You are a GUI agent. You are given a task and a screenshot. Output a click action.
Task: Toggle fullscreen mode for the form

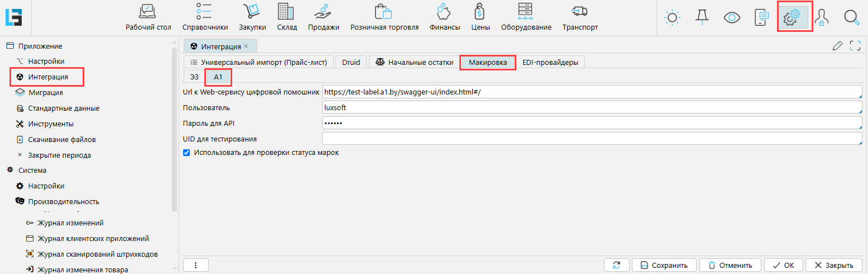[855, 46]
